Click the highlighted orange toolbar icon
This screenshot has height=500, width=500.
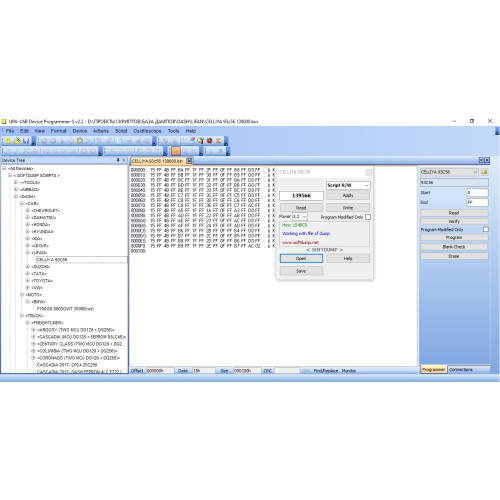(176, 151)
